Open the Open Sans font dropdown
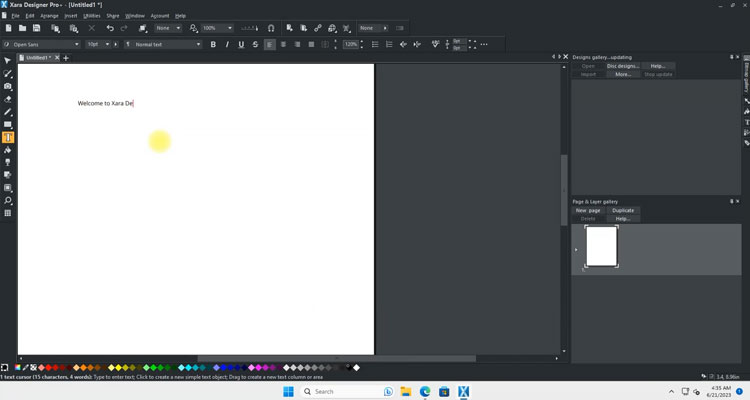The image size is (750, 400). point(77,44)
